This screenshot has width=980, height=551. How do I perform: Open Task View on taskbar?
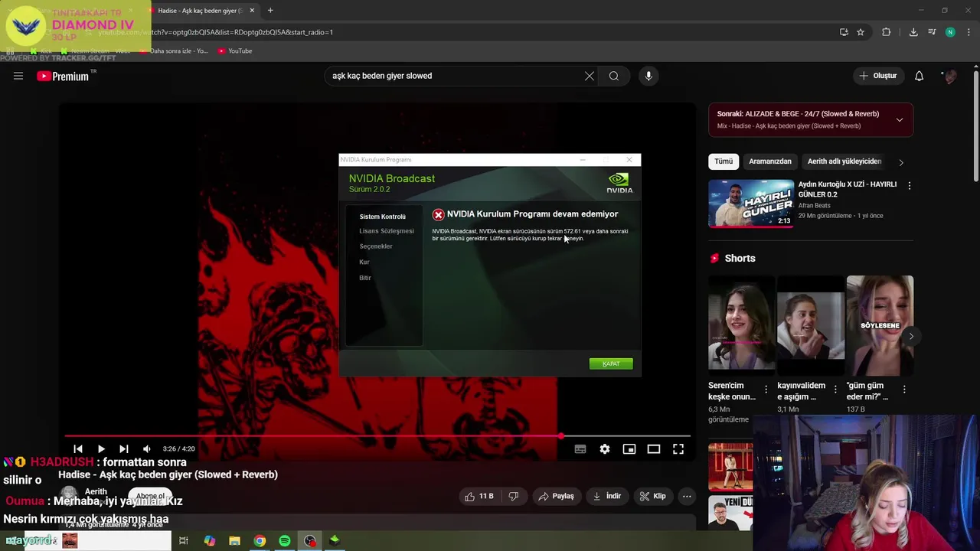[184, 541]
